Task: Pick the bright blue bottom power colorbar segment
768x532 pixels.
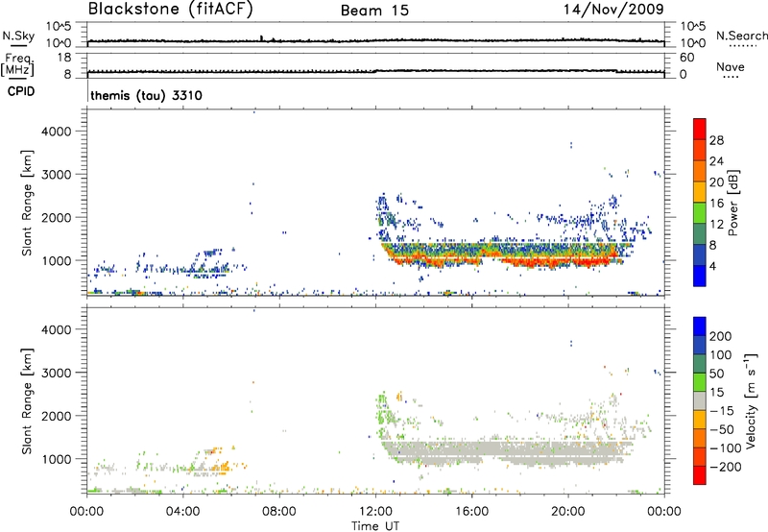Action: tap(700, 276)
